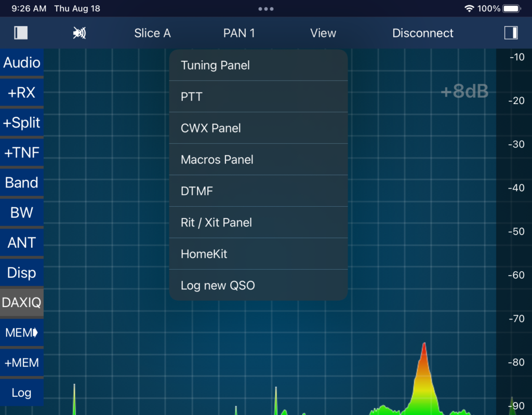
Task: Tap the -50 dB scale label
Action: click(x=516, y=232)
